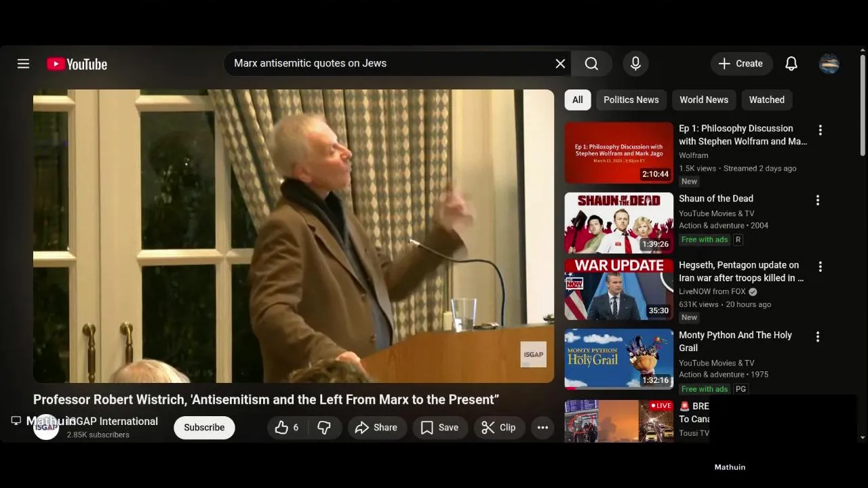Go to the YouTube home logo
Screen dimensions: 868x488
pos(77,64)
